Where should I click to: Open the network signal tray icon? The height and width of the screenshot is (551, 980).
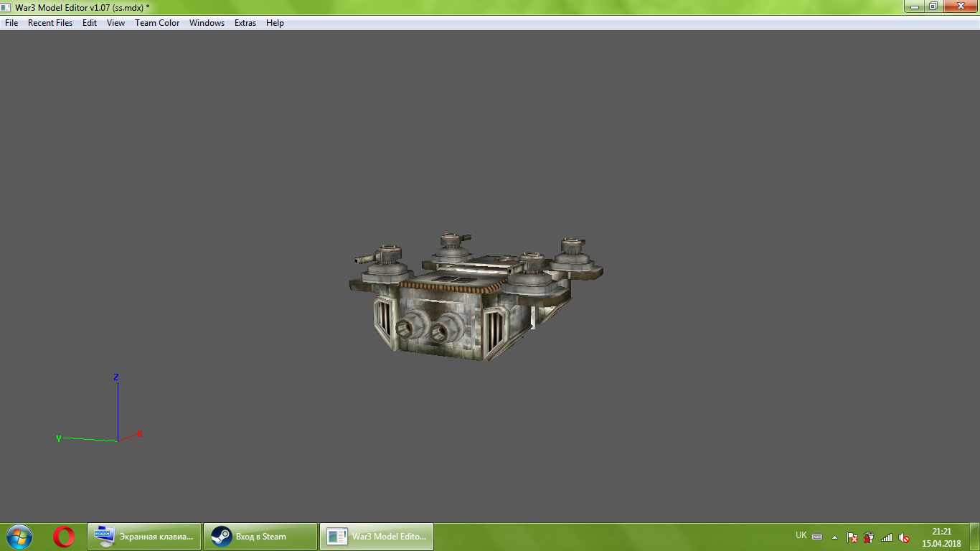coord(887,537)
